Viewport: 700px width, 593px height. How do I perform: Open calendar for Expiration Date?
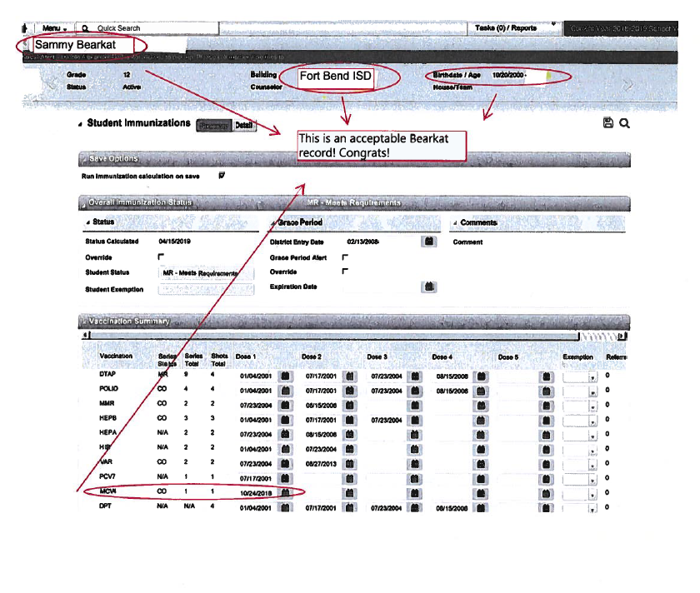429,286
